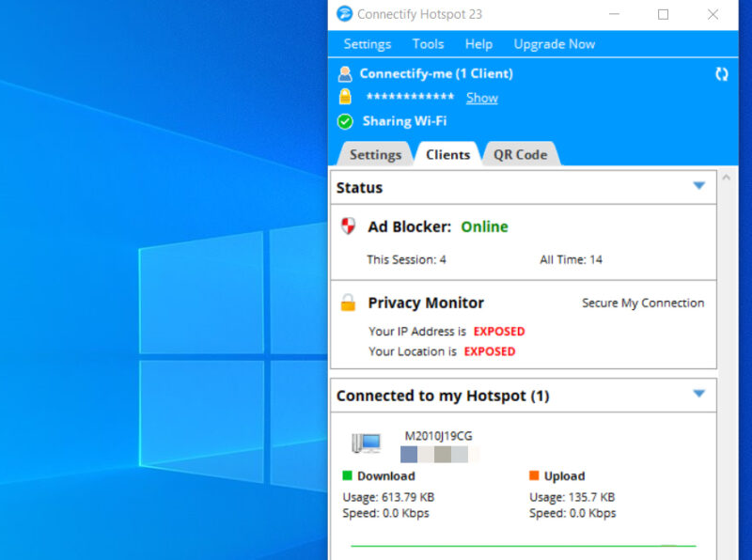Click the IP Address EXPOSED label

coord(499,332)
